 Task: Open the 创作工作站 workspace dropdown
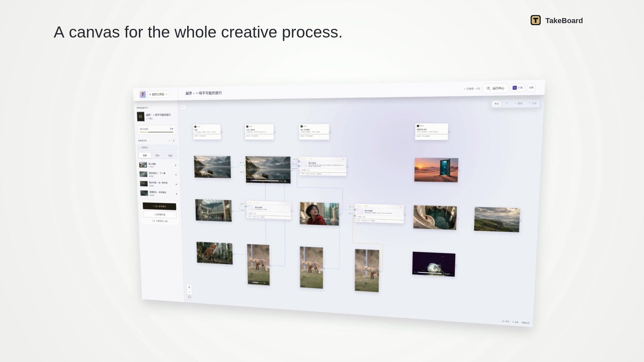158,94
